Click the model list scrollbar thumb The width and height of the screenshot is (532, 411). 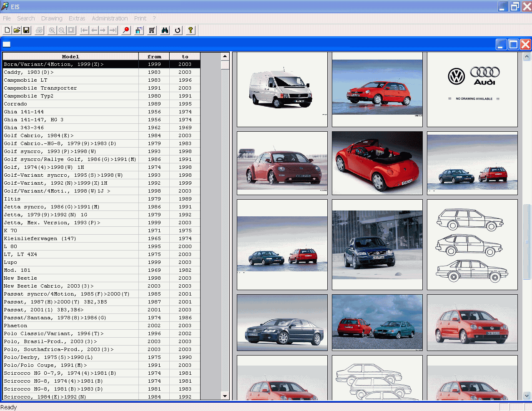[x=225, y=65]
